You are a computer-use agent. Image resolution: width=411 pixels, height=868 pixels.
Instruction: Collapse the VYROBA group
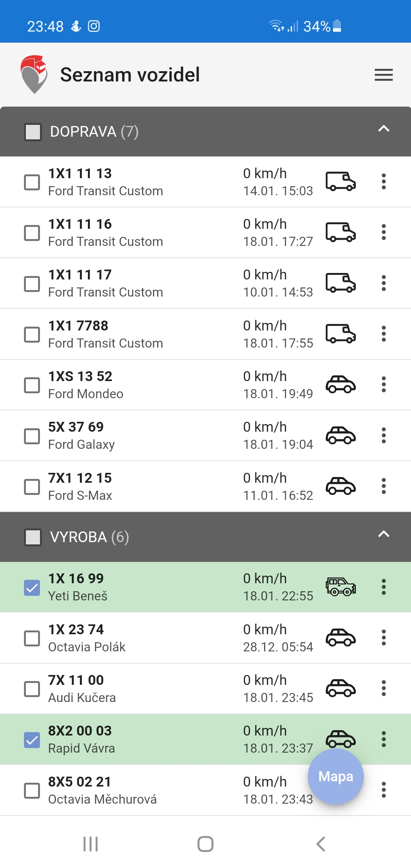(383, 534)
